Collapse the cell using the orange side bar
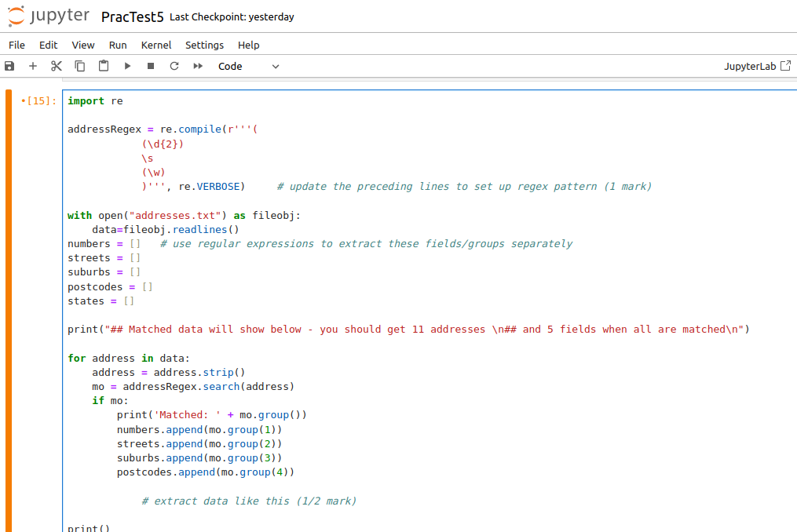797x532 pixels. click(x=9, y=311)
